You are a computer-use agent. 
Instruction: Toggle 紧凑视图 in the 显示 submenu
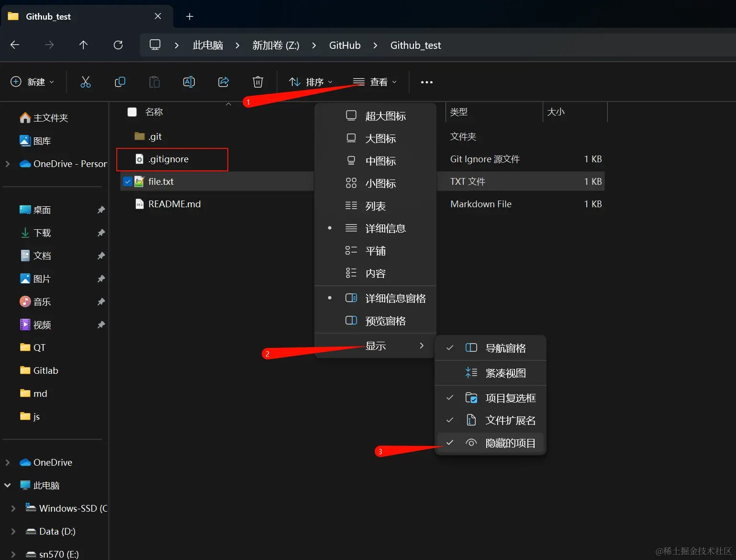click(x=491, y=373)
